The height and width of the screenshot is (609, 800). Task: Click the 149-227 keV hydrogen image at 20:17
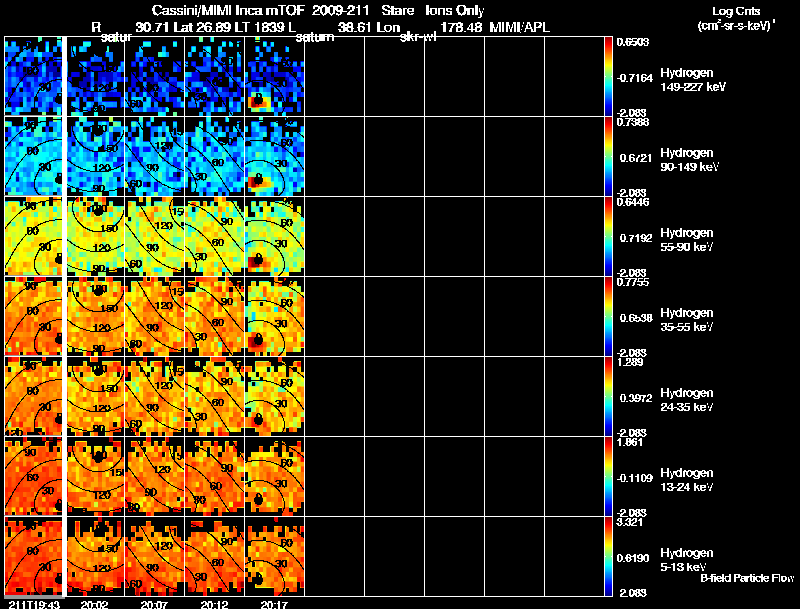coord(274,77)
